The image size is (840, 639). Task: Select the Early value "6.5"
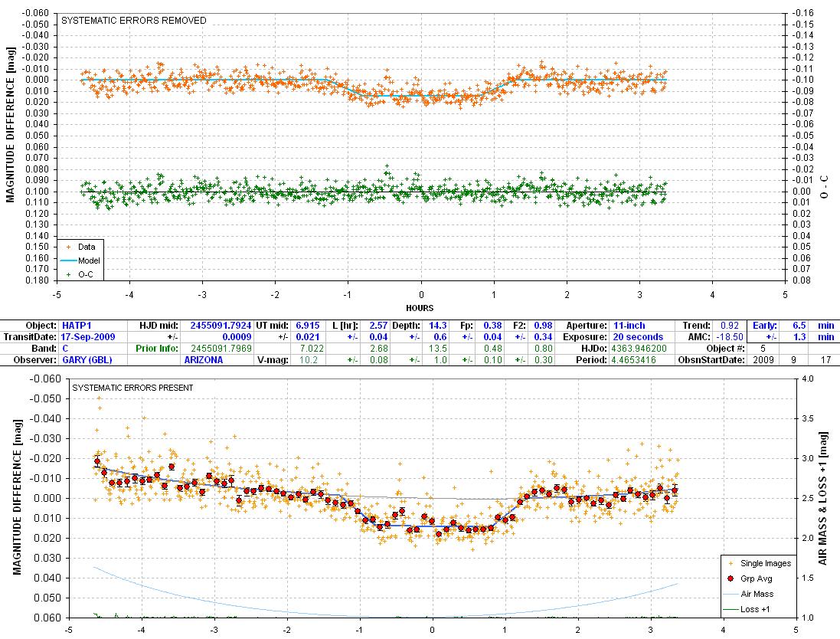tap(799, 326)
